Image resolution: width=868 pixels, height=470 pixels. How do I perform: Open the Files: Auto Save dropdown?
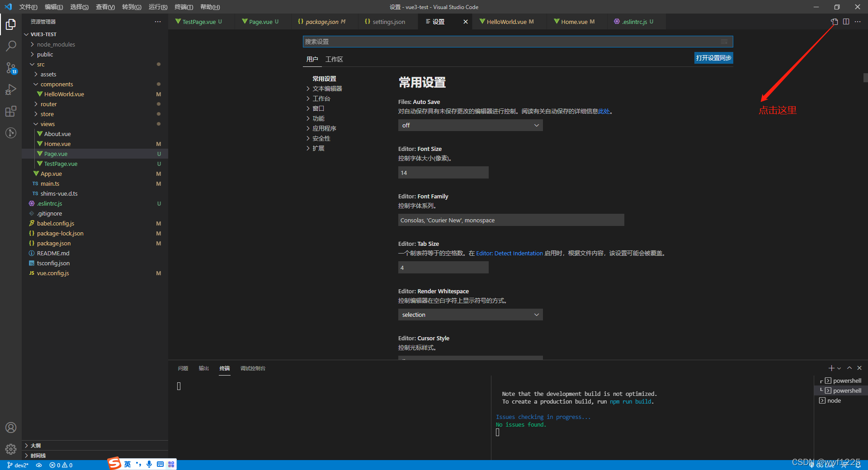click(470, 125)
